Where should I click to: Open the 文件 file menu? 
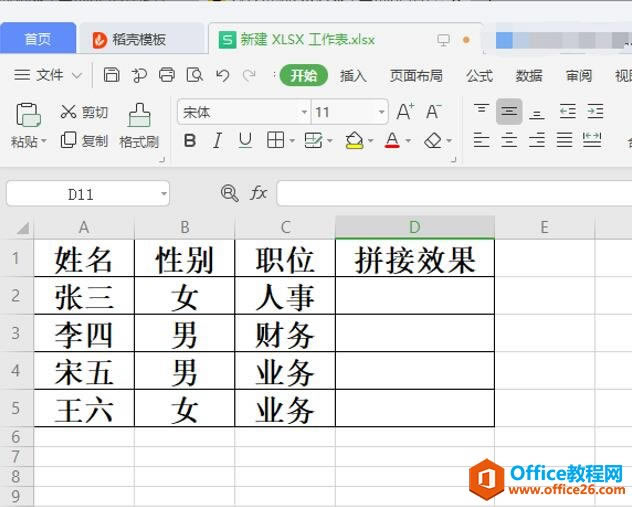tap(48, 75)
